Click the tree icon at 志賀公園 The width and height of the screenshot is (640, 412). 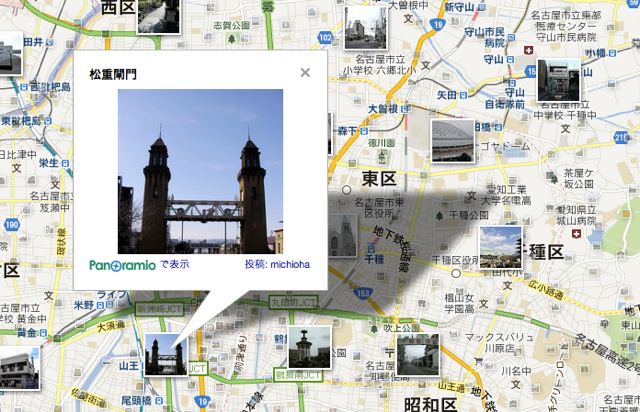(232, 39)
